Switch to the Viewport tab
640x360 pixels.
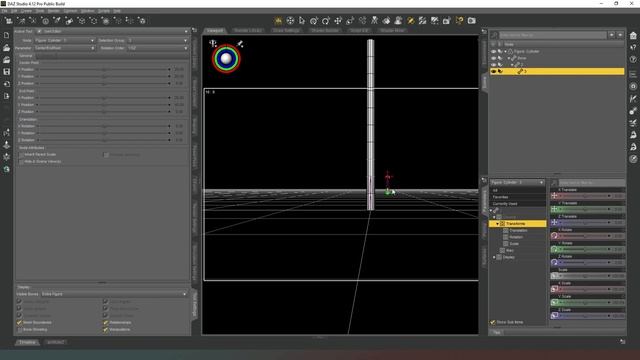point(215,31)
